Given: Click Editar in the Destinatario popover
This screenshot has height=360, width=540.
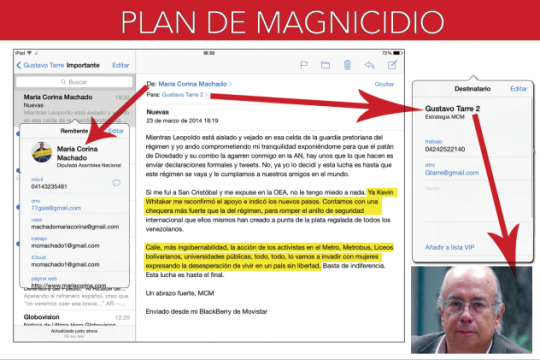Looking at the screenshot, I should coord(519,89).
